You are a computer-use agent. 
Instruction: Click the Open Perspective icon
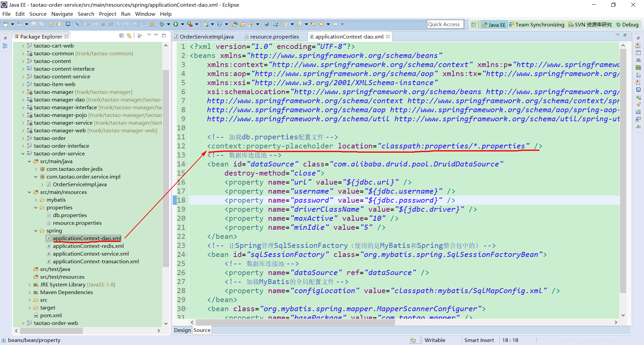(x=474, y=24)
